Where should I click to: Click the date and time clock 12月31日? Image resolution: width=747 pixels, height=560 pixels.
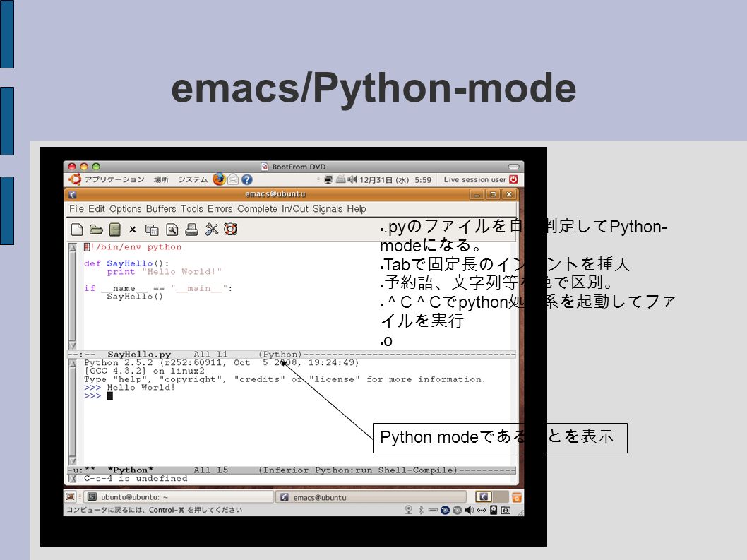[x=395, y=179]
